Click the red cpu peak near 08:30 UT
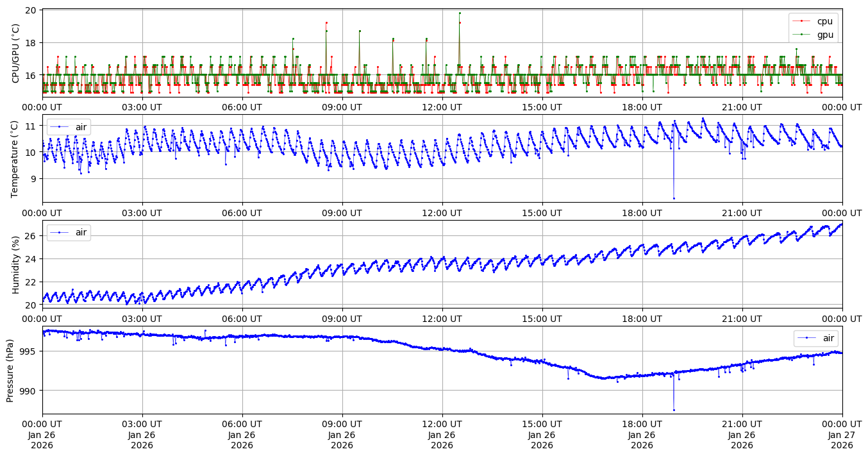Screen dimensions: 868x456 pos(326,22)
